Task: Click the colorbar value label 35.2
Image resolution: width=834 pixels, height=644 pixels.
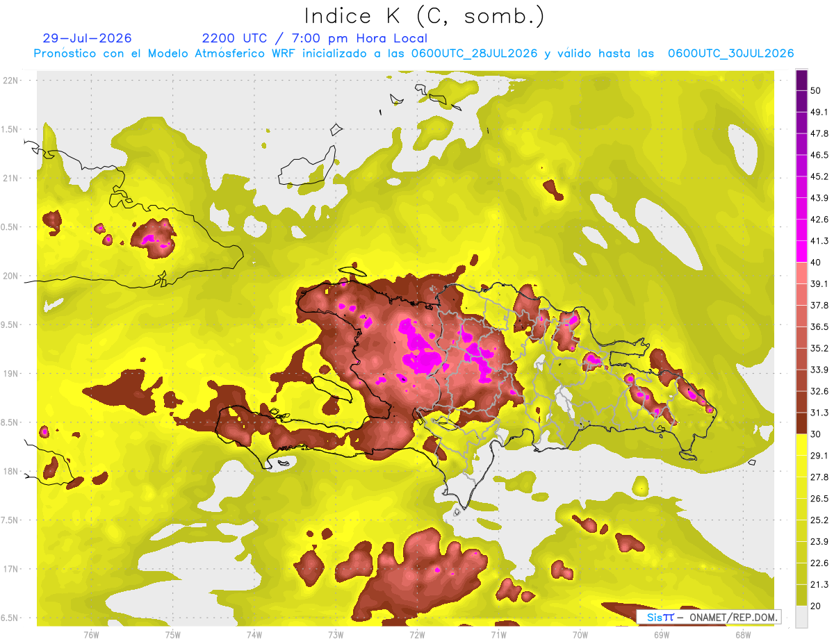Action: coord(819,349)
